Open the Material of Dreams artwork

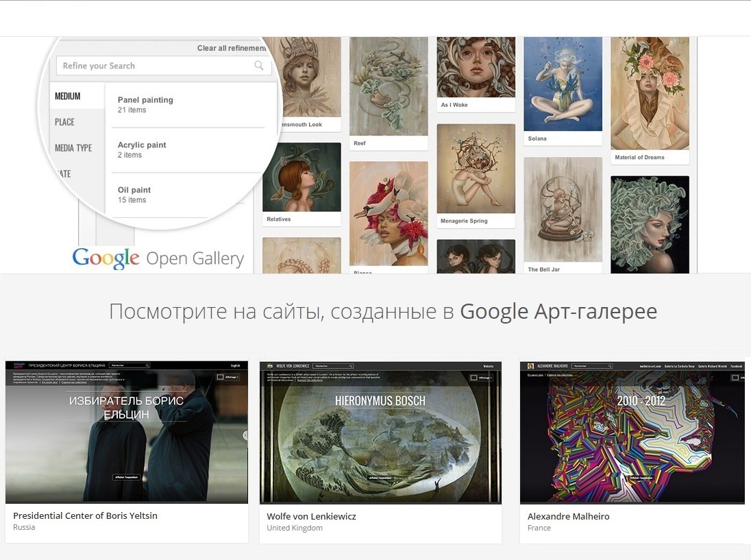tap(650, 93)
